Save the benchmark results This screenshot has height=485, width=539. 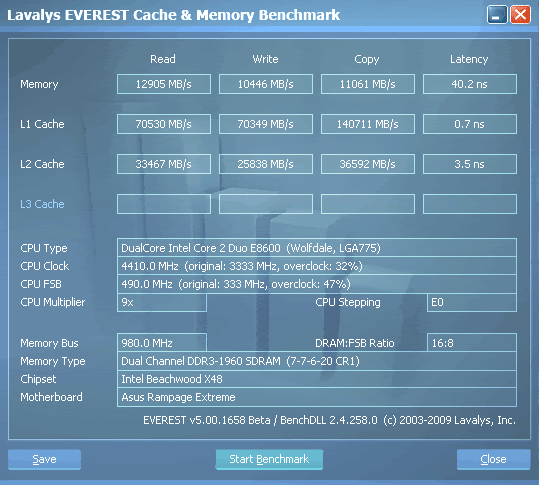coord(44,459)
